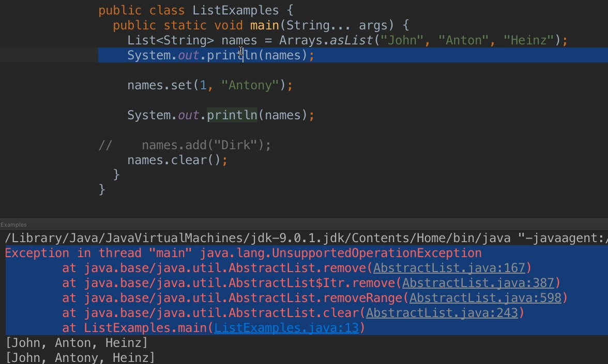Click the commented names.add("Dirk") line
Screen dimensions: 608x364
(185, 145)
